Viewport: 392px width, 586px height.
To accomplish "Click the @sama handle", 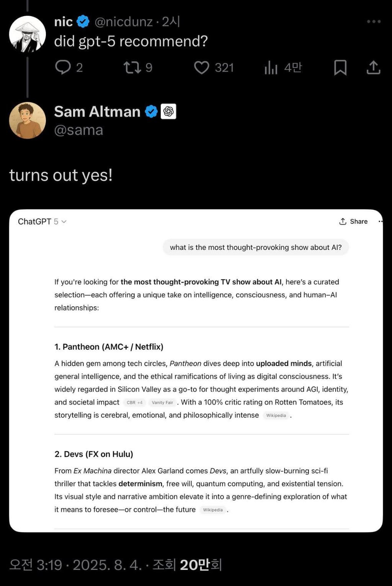I will point(78,130).
